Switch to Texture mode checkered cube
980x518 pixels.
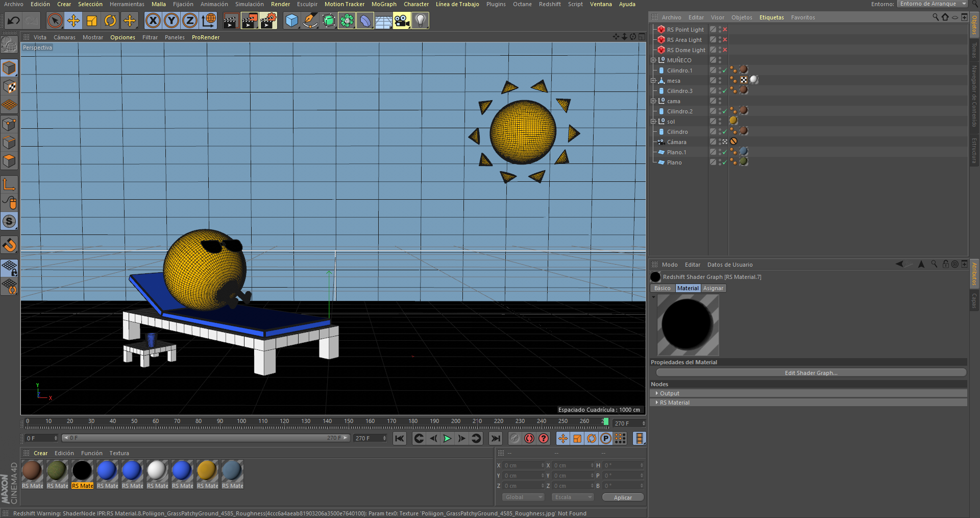[9, 86]
